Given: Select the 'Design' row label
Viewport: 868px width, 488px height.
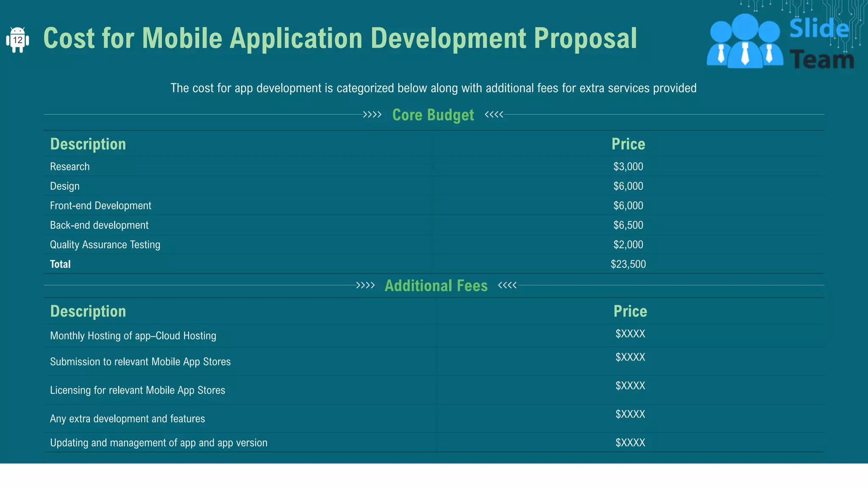Looking at the screenshot, I should 65,186.
